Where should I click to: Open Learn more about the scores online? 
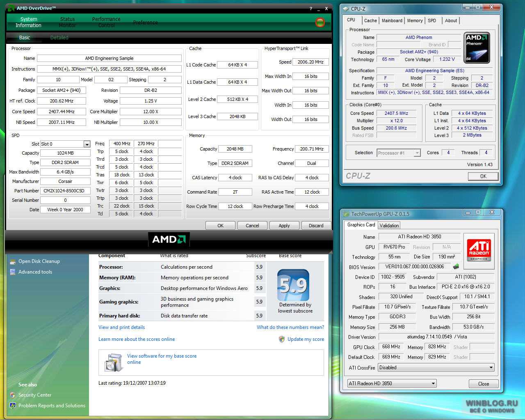pyautogui.click(x=137, y=339)
